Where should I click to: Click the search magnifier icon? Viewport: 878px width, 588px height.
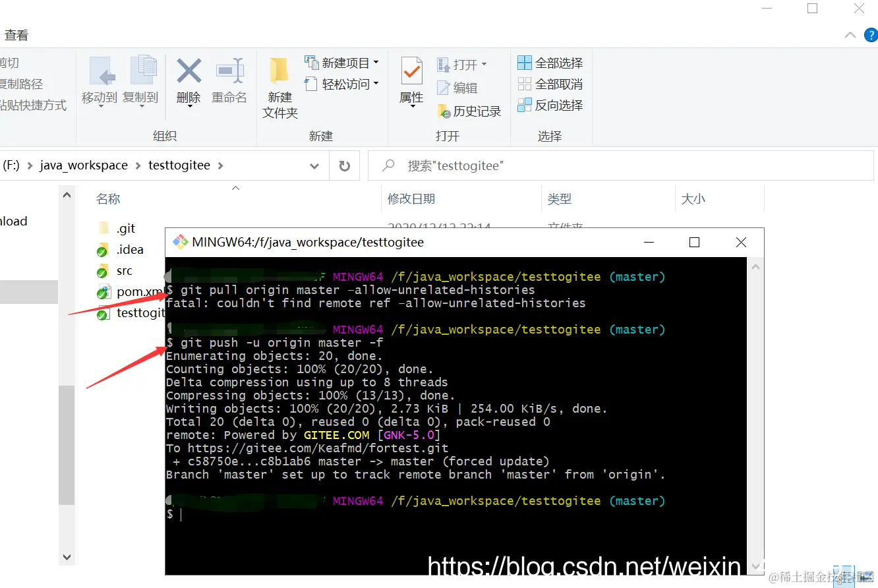(389, 165)
